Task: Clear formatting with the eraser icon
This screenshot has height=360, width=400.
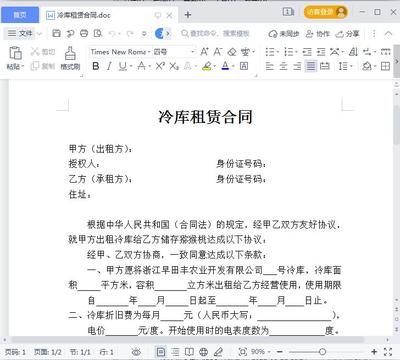Action: coord(232,52)
